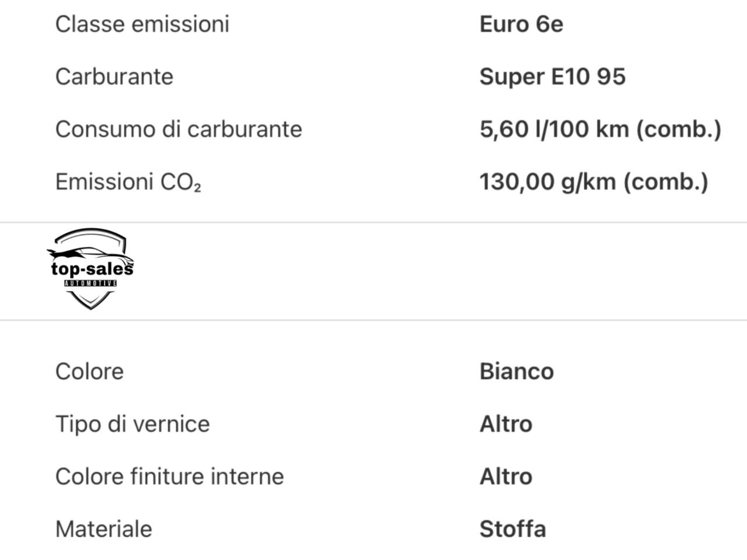
Task: Click the Stoffa material value
Action: pos(512,529)
